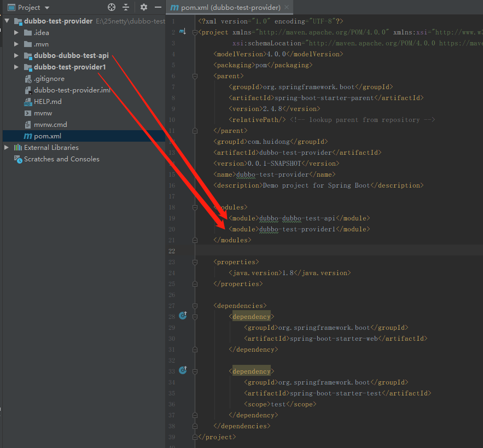Click the External Libraries bar-chart icon
Viewport: 483px width, 448px height.
click(x=18, y=148)
